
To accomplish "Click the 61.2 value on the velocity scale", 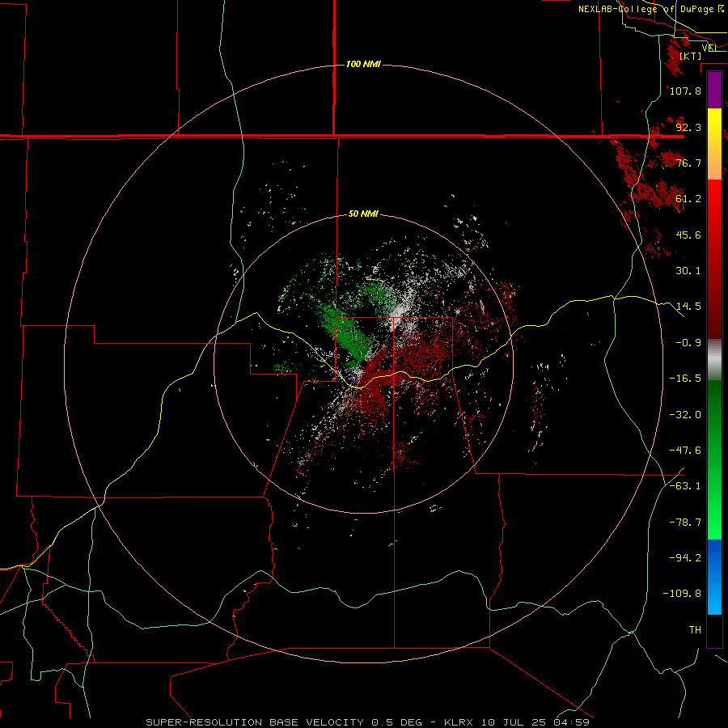I will pos(688,199).
